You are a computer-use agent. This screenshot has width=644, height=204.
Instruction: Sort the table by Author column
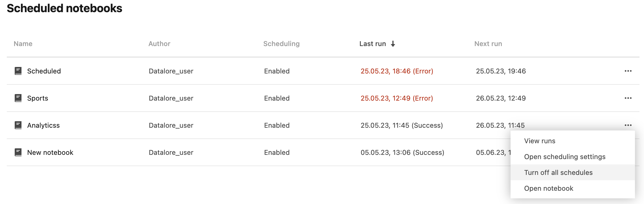(159, 44)
